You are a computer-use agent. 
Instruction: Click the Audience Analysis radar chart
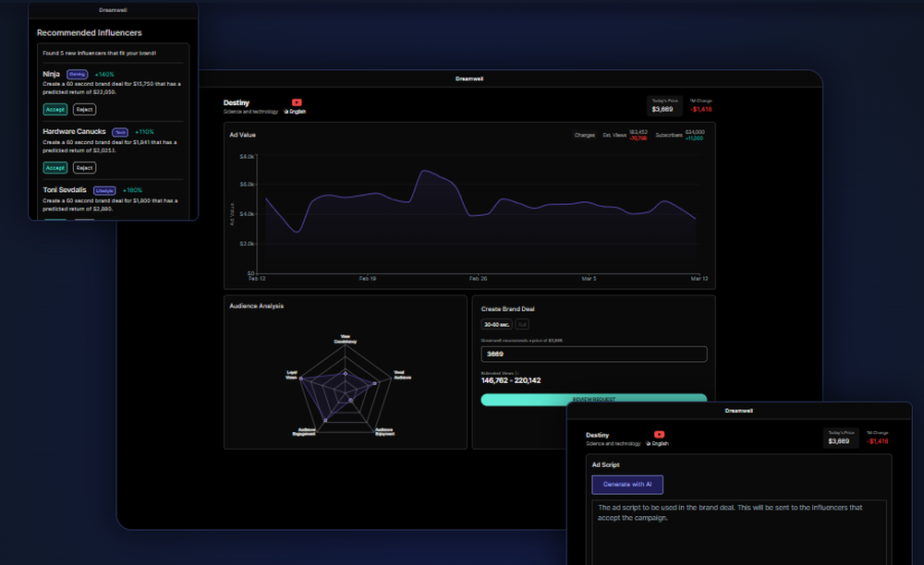pos(346,389)
